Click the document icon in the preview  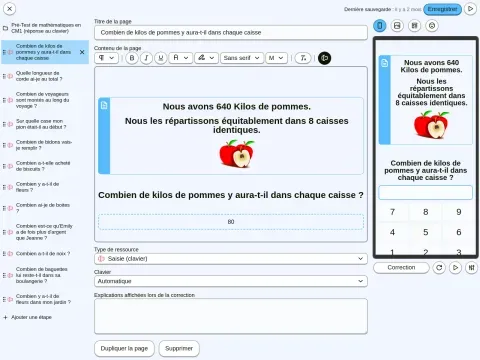coord(384,63)
